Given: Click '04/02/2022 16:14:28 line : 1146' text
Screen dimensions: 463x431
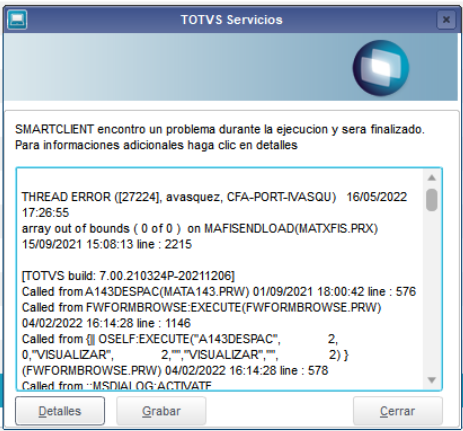Looking at the screenshot, I should [106, 323].
